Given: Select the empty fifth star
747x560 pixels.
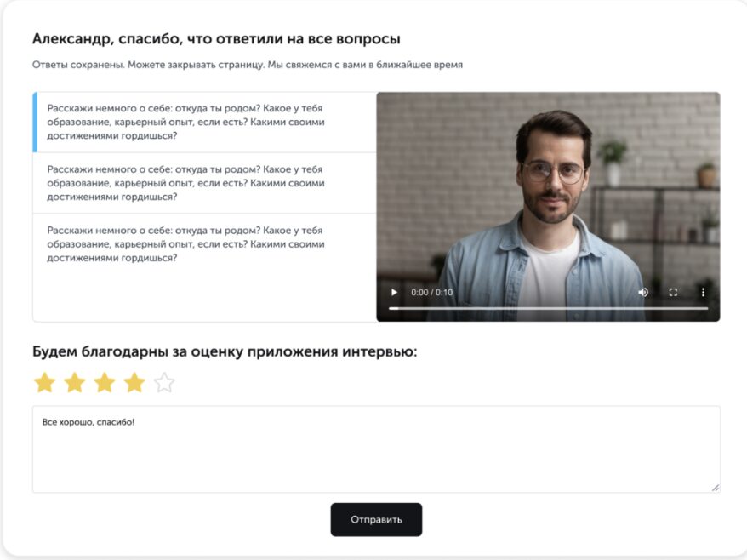Looking at the screenshot, I should (164, 383).
